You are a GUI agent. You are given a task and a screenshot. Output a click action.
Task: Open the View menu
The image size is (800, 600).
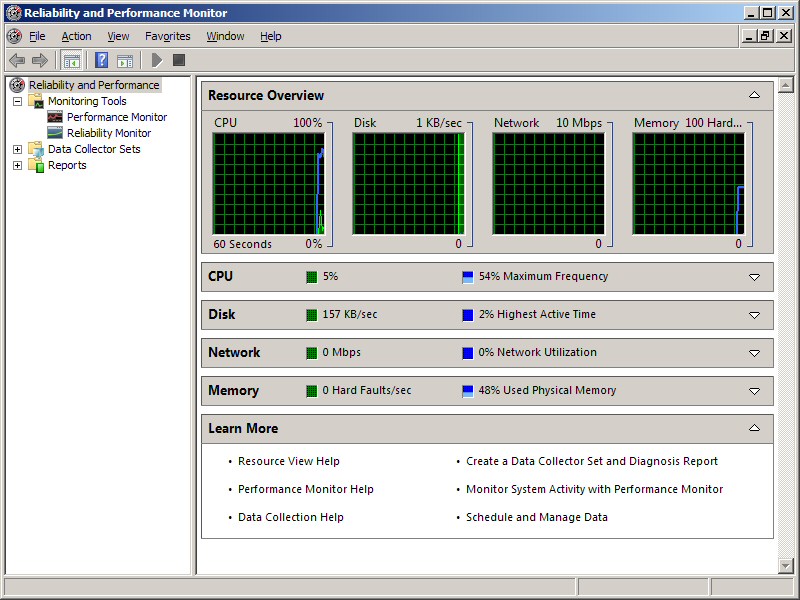point(118,36)
